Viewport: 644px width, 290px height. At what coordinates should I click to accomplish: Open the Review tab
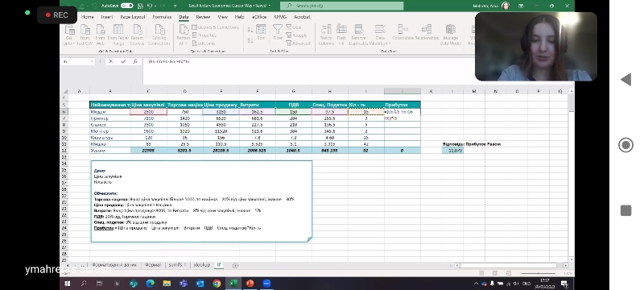[x=203, y=17]
